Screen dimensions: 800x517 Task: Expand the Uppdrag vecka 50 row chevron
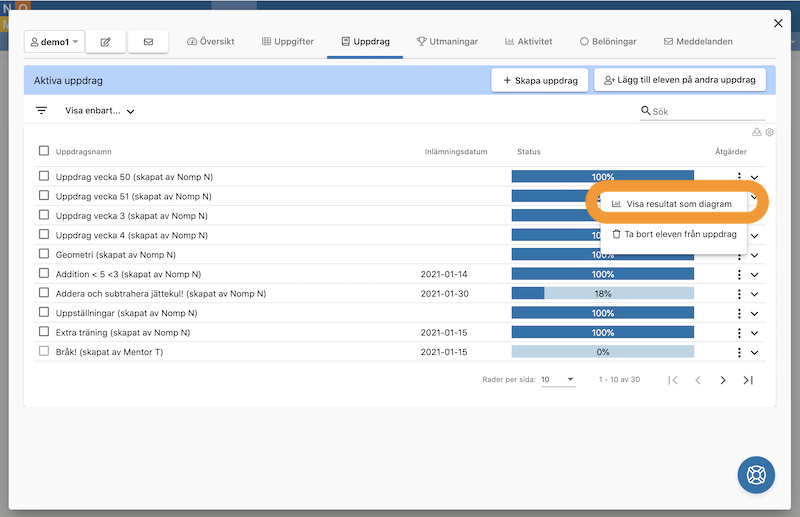tap(755, 178)
